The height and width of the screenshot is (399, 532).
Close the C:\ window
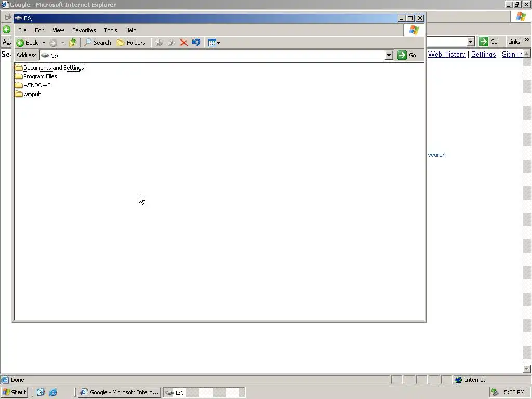coord(420,18)
